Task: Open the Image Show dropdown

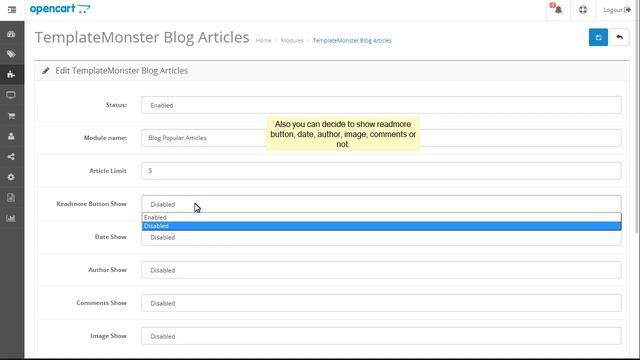Action: 381,336
